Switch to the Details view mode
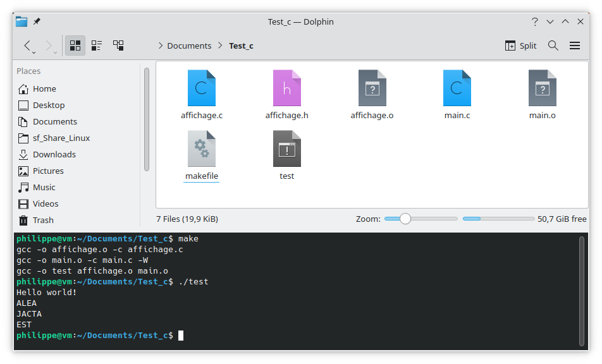Screen dimensions: 602x364 (x=118, y=45)
